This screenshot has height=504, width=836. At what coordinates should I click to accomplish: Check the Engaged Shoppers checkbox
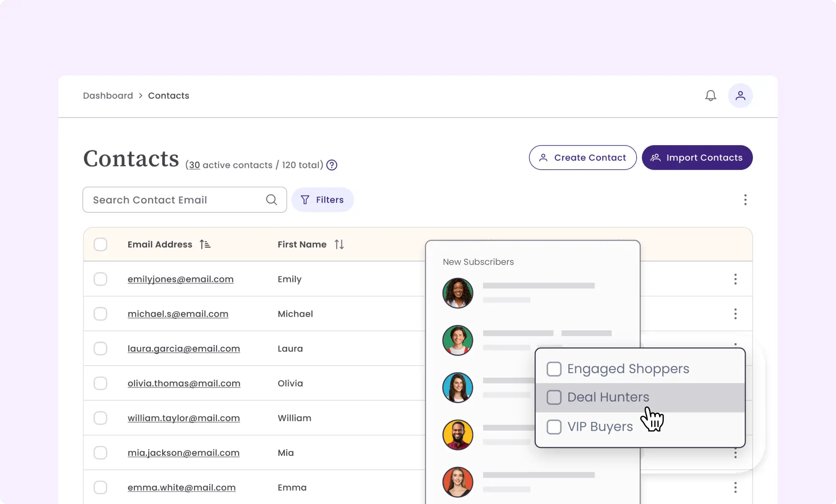coord(554,369)
